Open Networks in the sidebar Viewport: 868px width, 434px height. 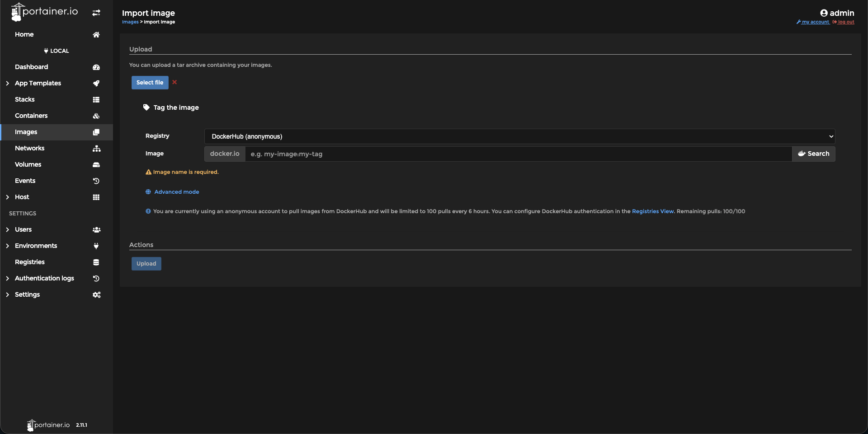57,149
